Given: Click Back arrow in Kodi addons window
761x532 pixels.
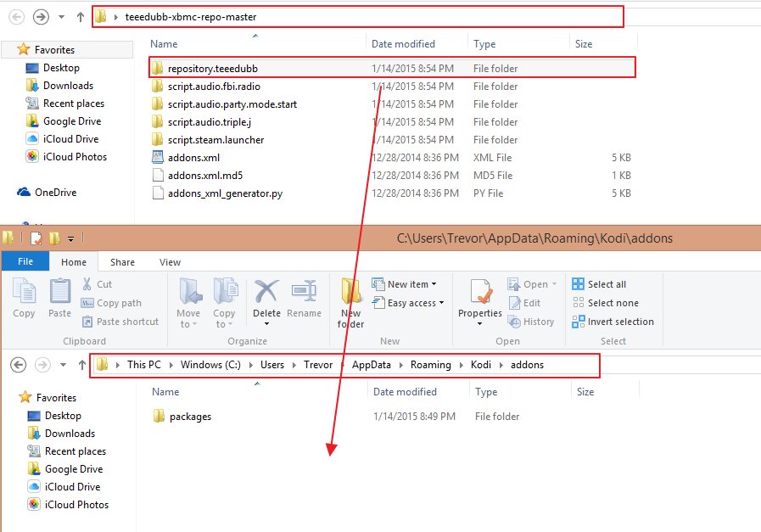Looking at the screenshot, I should coord(19,365).
